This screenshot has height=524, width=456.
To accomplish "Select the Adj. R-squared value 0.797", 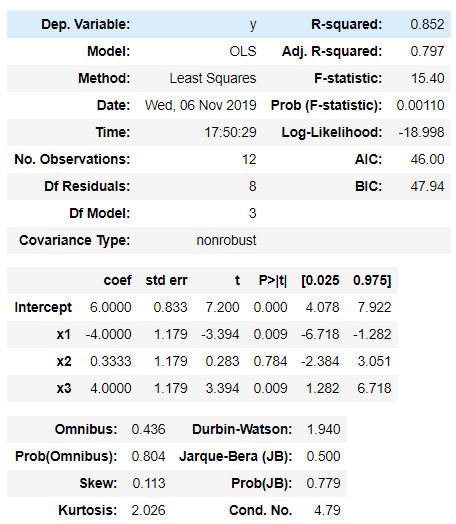I will [x=427, y=51].
